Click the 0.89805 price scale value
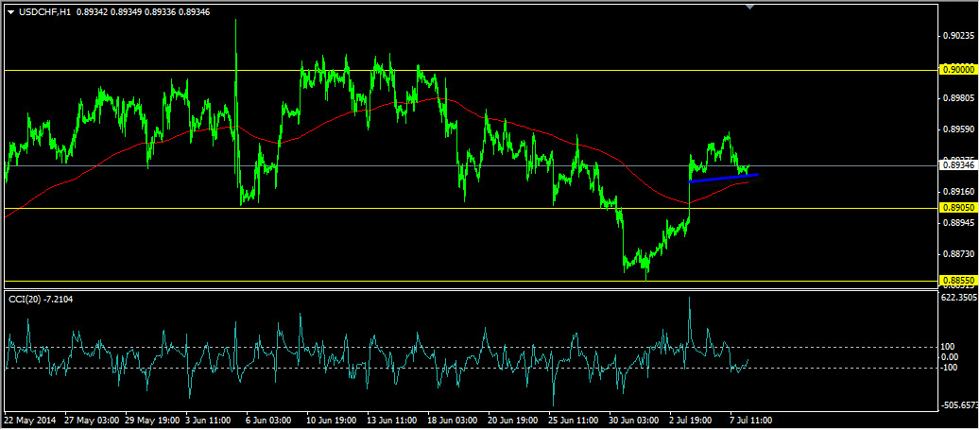The height and width of the screenshot is (430, 980). pyautogui.click(x=959, y=98)
